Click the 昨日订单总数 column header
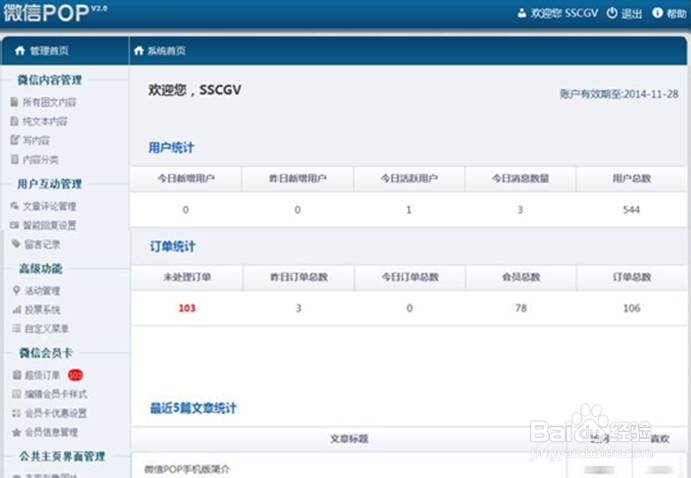The image size is (691, 478). 299,277
